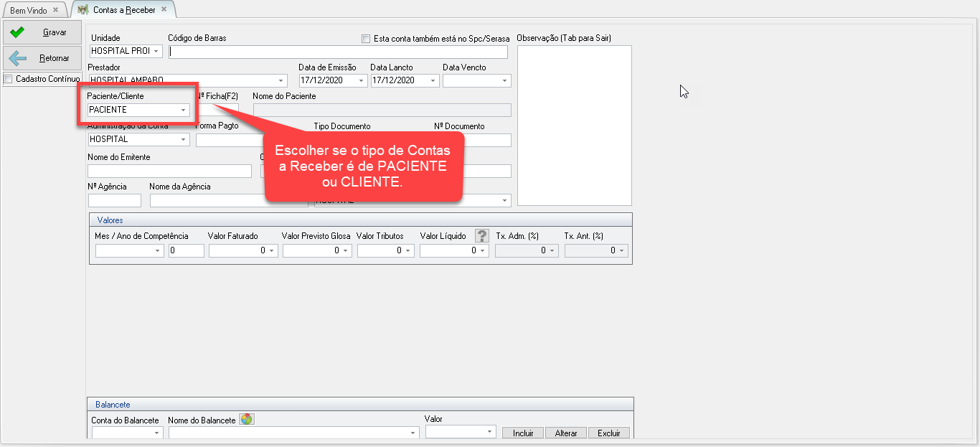Open the Paciente/Cliente dropdown
The height and width of the screenshot is (447, 980).
(184, 110)
